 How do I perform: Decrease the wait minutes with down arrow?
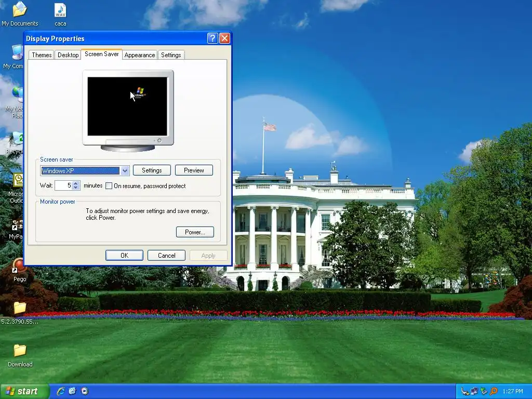tap(76, 188)
